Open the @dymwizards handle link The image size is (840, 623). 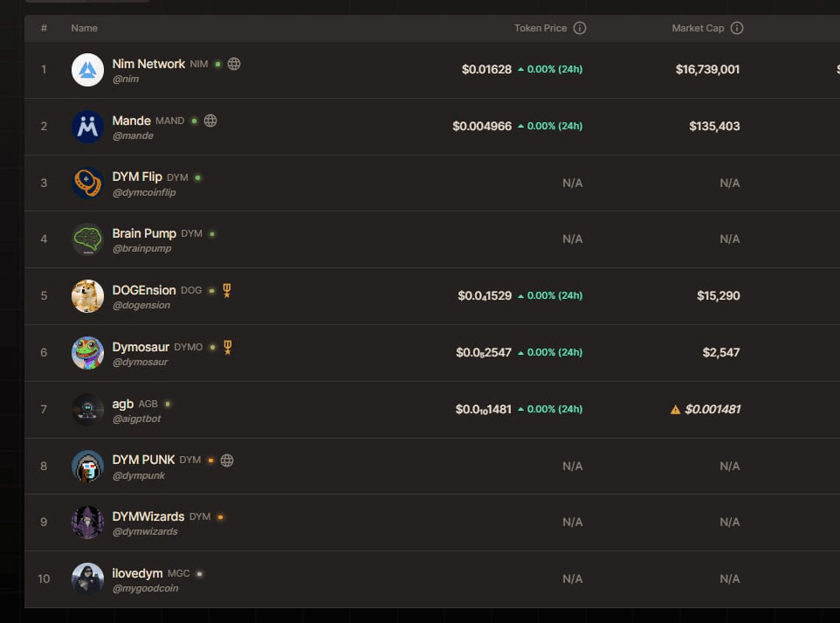point(145,531)
